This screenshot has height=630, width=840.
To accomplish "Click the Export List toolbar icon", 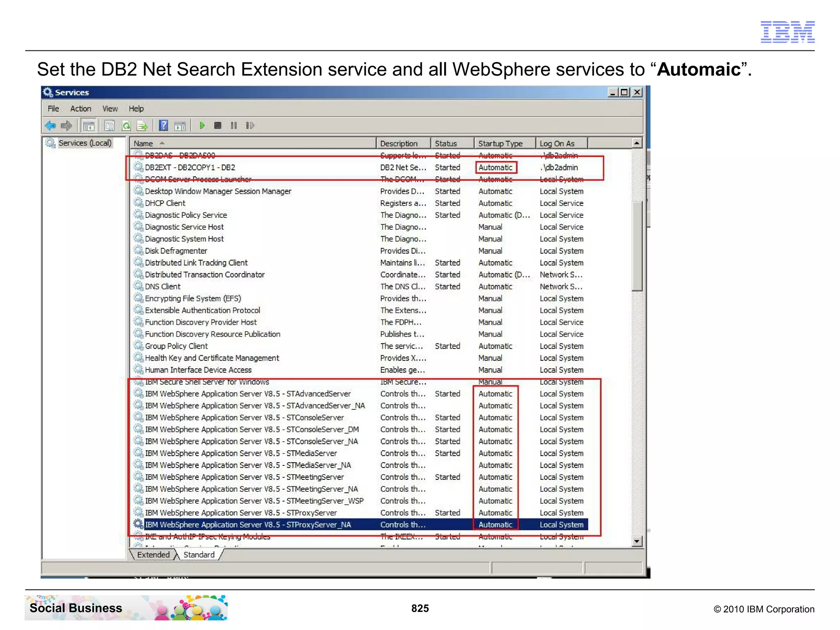I will [x=142, y=126].
